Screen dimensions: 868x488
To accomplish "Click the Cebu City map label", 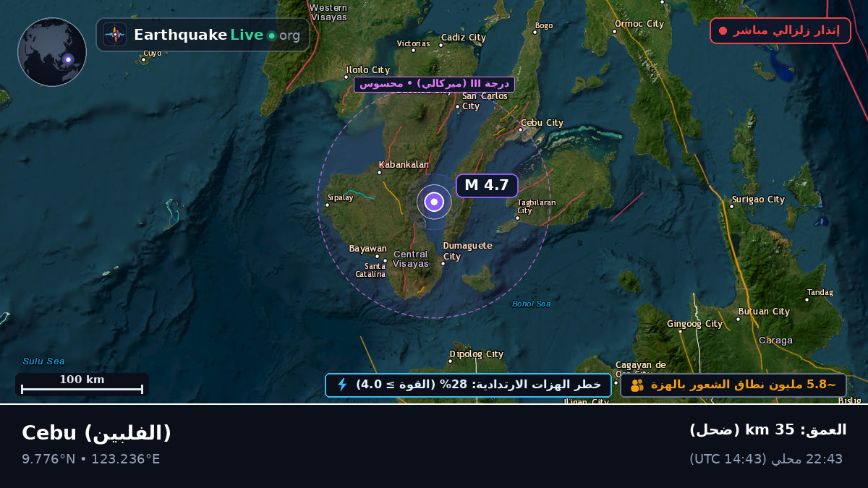I will (542, 123).
